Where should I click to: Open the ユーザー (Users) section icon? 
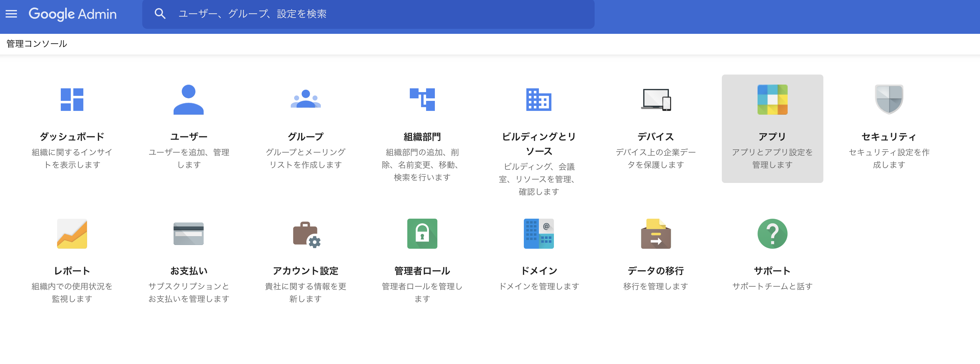(x=189, y=100)
